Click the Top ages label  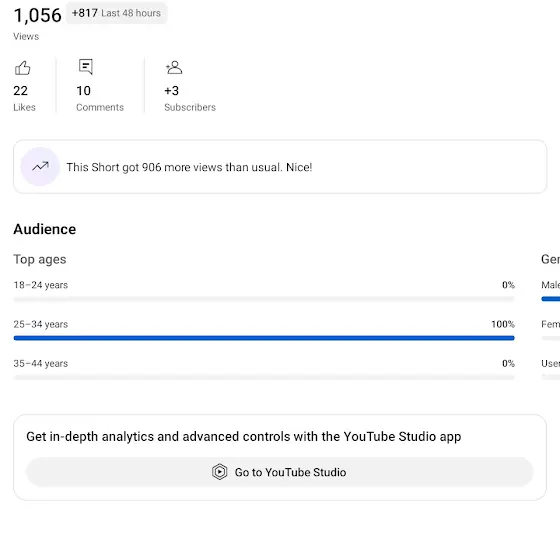(x=40, y=260)
